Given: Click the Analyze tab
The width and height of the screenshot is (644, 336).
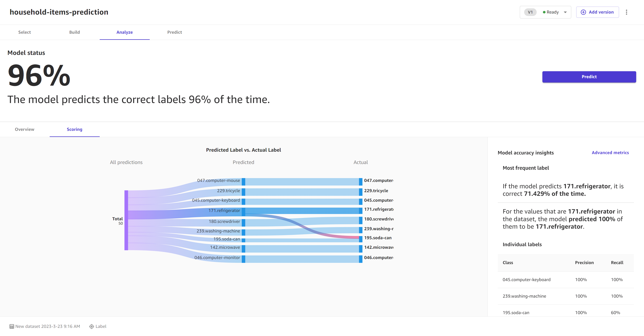Looking at the screenshot, I should point(125,32).
